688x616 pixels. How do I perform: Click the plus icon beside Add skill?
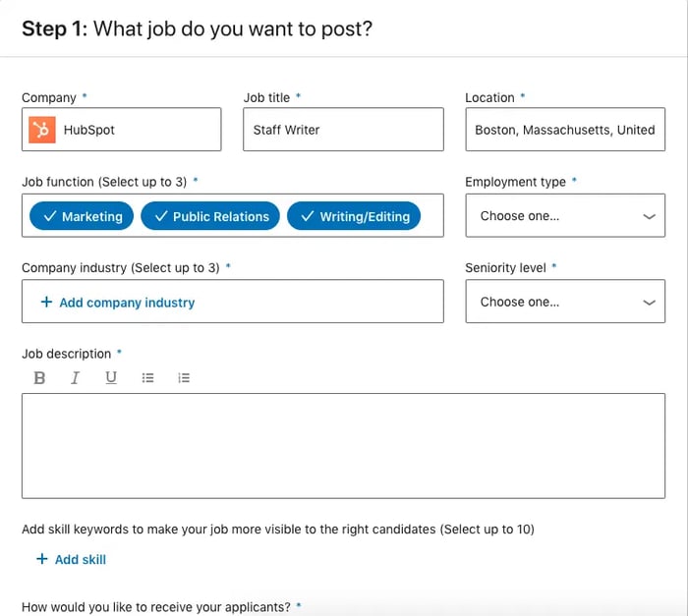coord(42,559)
